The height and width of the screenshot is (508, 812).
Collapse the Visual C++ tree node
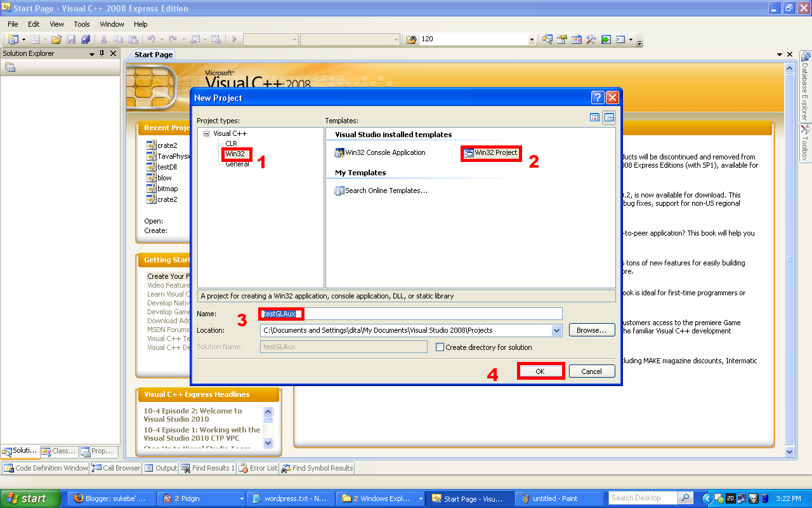coord(206,133)
